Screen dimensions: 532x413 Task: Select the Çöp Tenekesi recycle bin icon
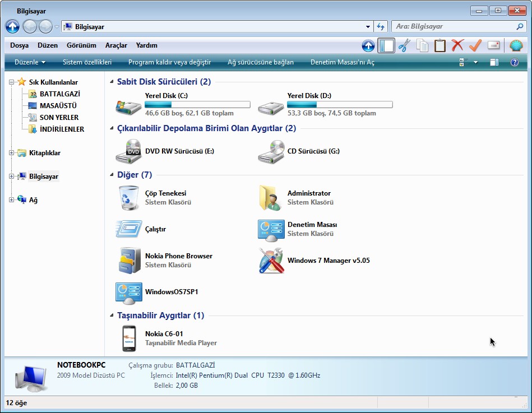tap(128, 198)
